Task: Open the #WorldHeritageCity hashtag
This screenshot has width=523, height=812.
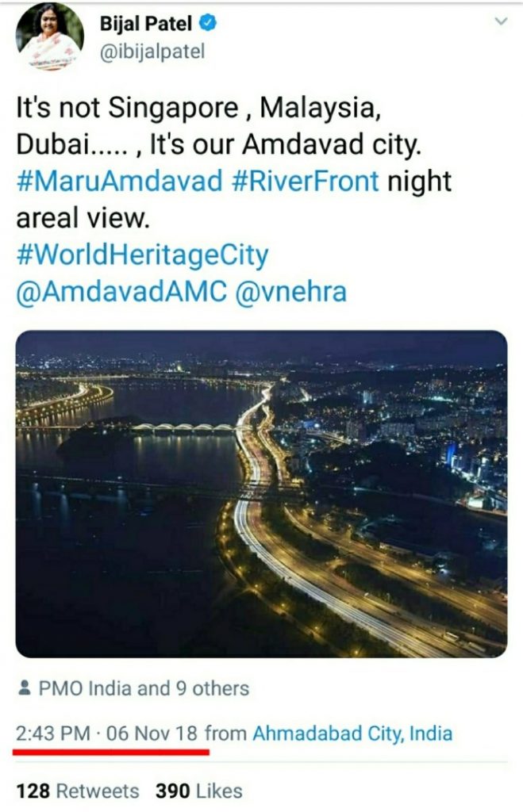Action: tap(143, 255)
